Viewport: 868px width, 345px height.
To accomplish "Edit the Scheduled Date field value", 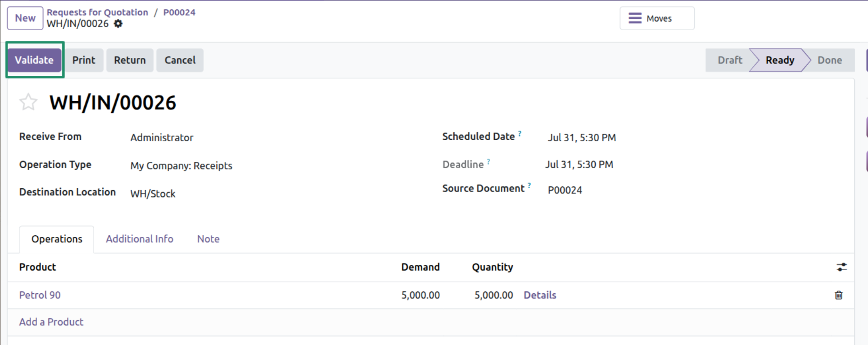I will tap(582, 137).
